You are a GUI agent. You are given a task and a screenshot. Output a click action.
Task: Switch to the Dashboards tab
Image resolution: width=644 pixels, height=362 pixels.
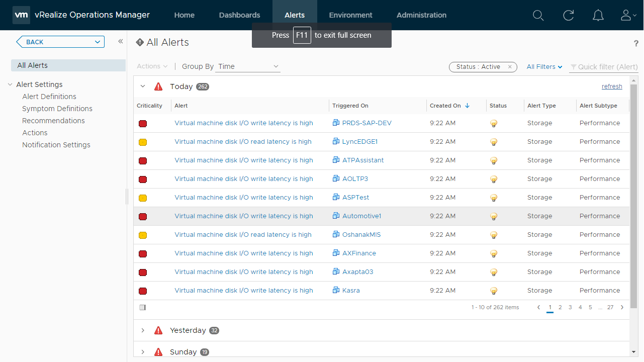239,15
